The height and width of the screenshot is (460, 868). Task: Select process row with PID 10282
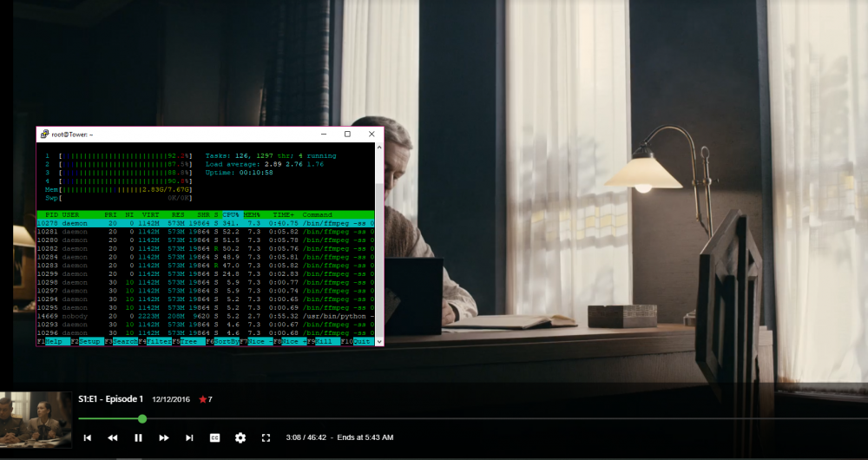tap(206, 248)
